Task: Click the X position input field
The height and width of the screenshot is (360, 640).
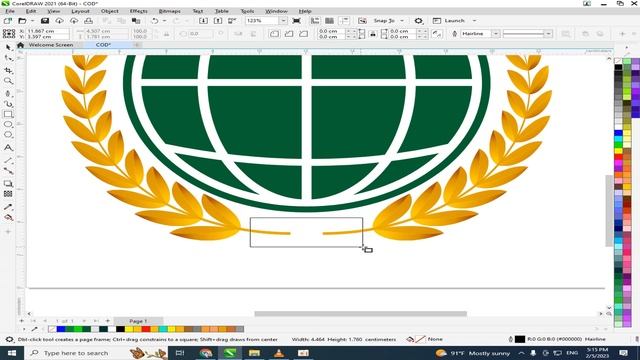Action: pos(47,31)
